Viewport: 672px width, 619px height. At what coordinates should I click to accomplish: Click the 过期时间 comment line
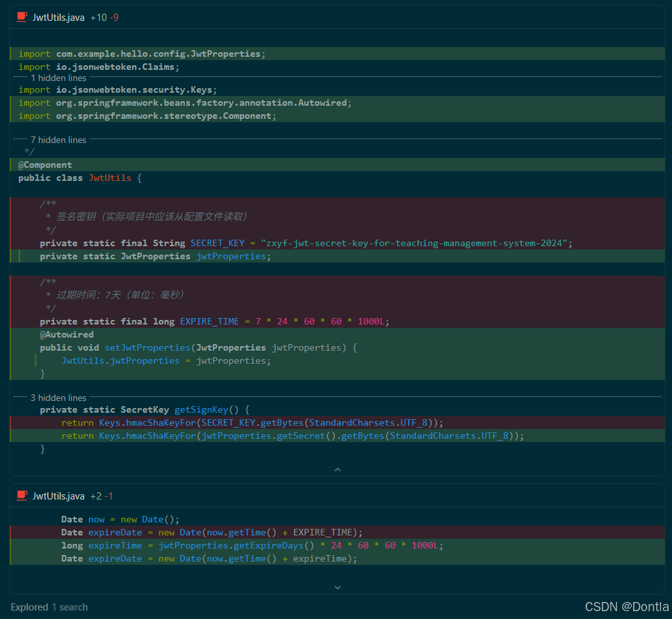pyautogui.click(x=337, y=295)
